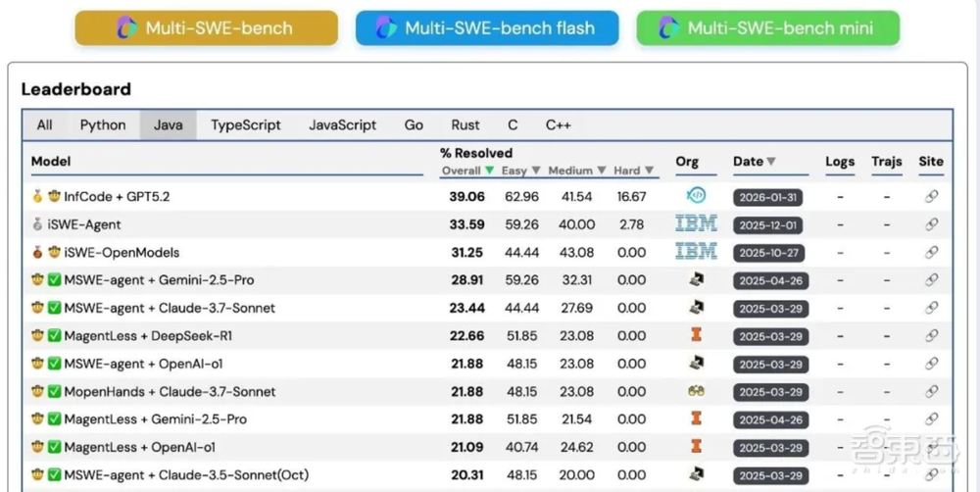Viewport: 980px width, 492px height.
Task: Open site link for InfCode + GPT5.2
Action: coord(931,196)
